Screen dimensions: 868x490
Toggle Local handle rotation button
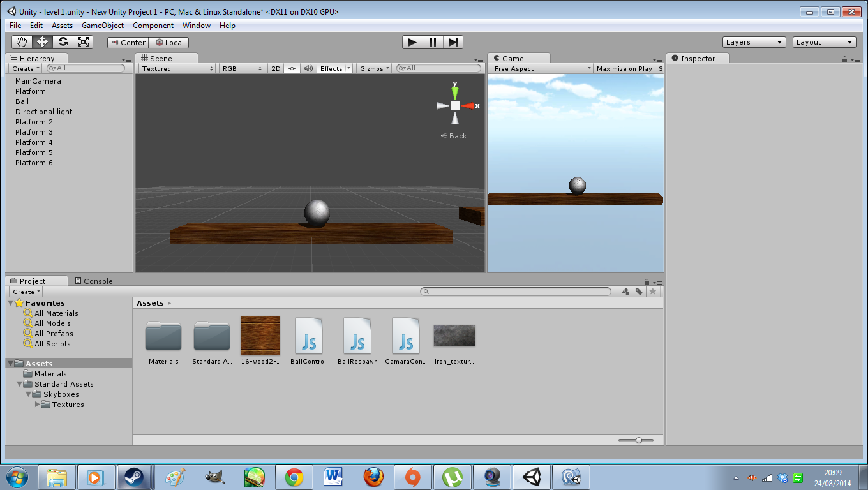pos(169,43)
